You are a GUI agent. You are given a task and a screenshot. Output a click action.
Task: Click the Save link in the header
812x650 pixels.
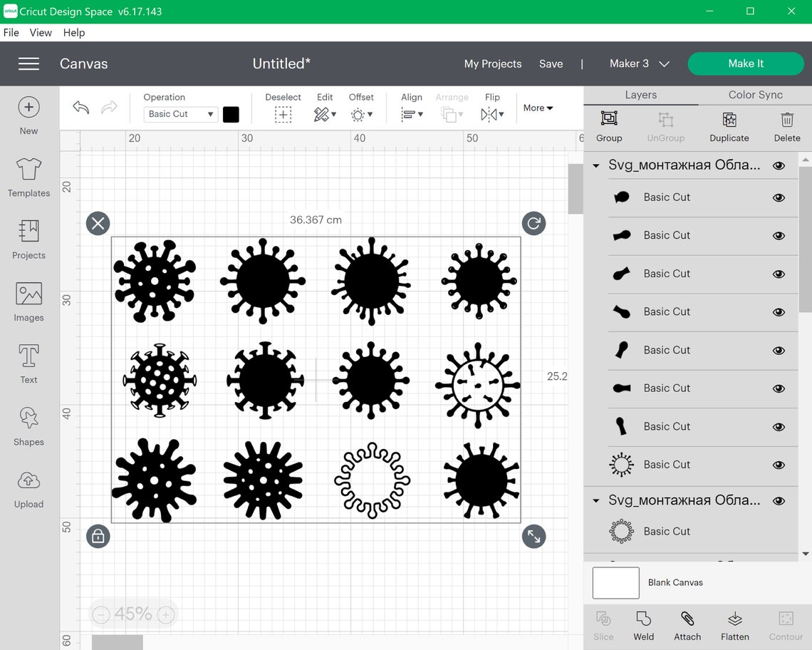click(551, 63)
